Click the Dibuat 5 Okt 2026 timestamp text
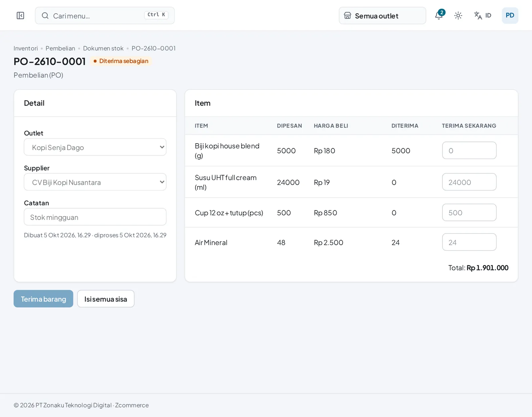The image size is (532, 417). point(95,235)
